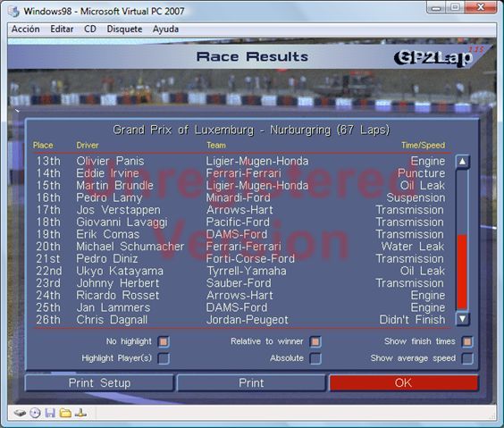Screen dimensions: 504x428
Task: Click the network adapter icon in status bar
Action: point(80,413)
